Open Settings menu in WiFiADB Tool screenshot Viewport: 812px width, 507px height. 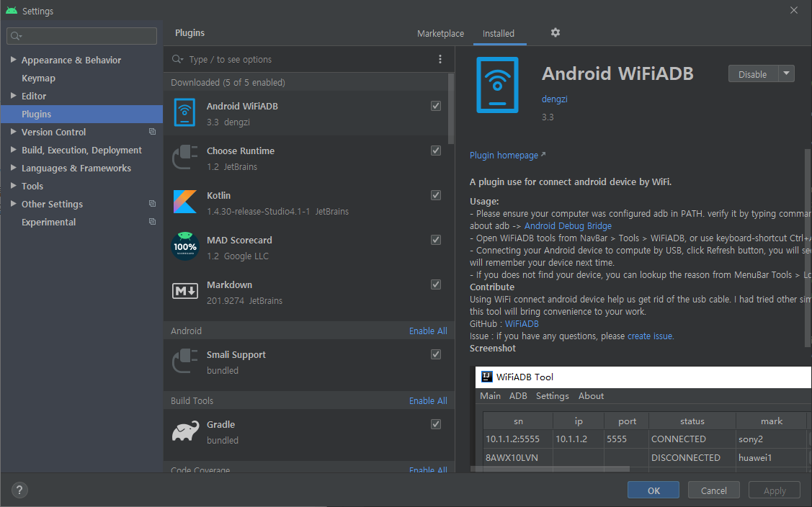552,395
